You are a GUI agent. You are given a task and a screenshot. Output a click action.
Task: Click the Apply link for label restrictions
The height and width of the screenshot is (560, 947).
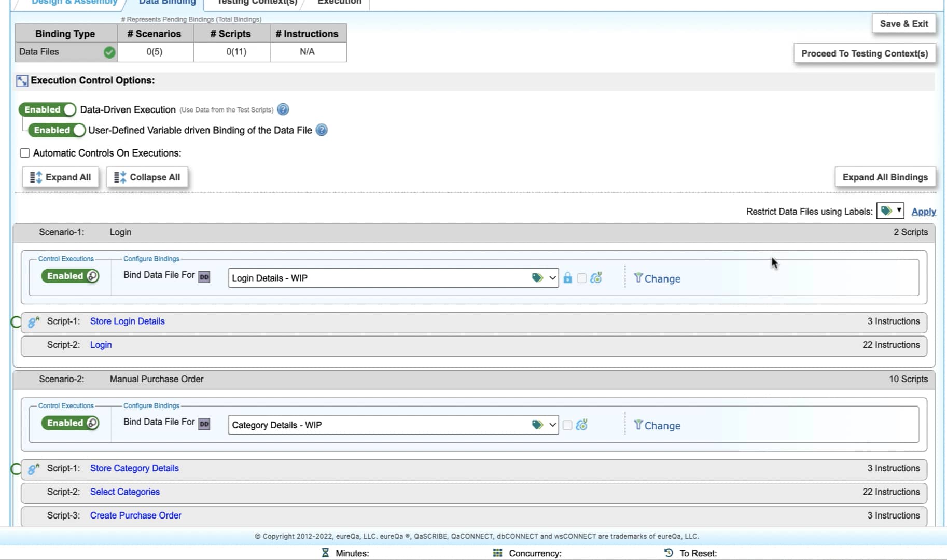pos(924,212)
